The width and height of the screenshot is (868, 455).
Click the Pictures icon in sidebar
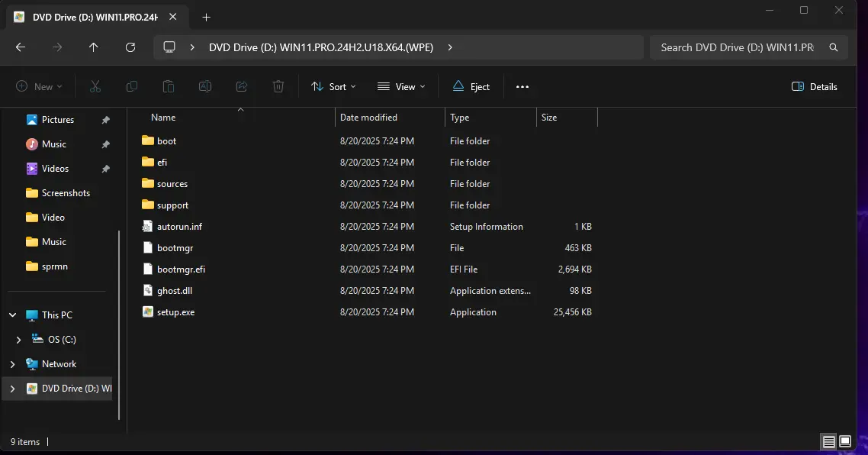[31, 120]
